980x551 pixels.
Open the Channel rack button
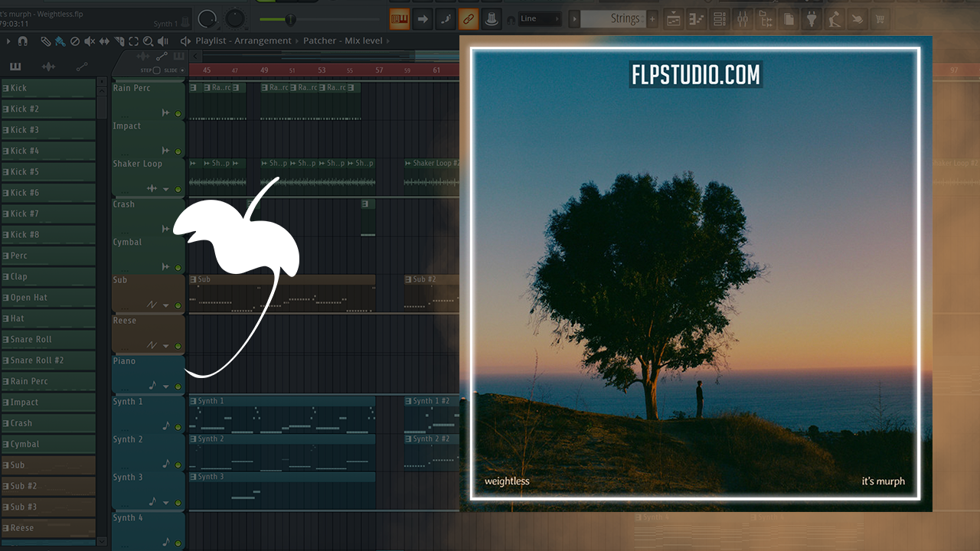[720, 18]
